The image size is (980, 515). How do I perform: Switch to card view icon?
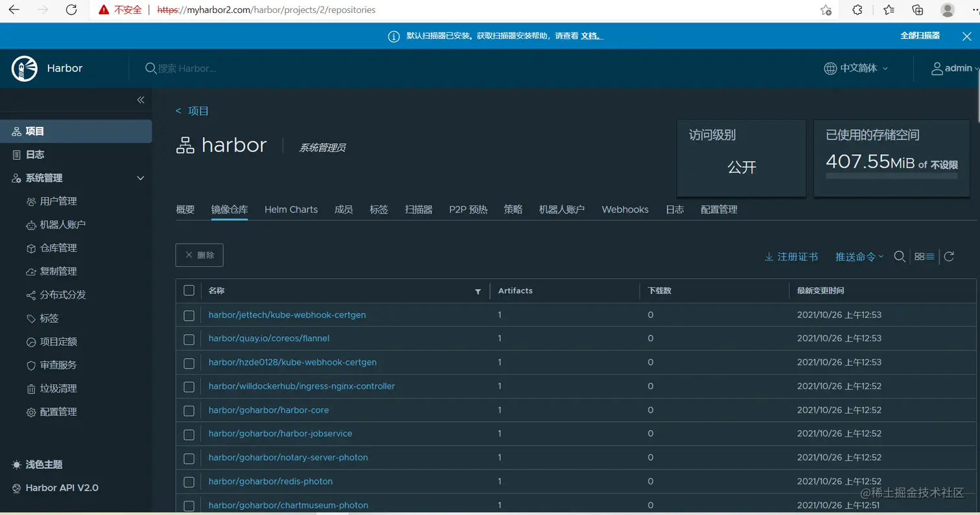point(919,257)
